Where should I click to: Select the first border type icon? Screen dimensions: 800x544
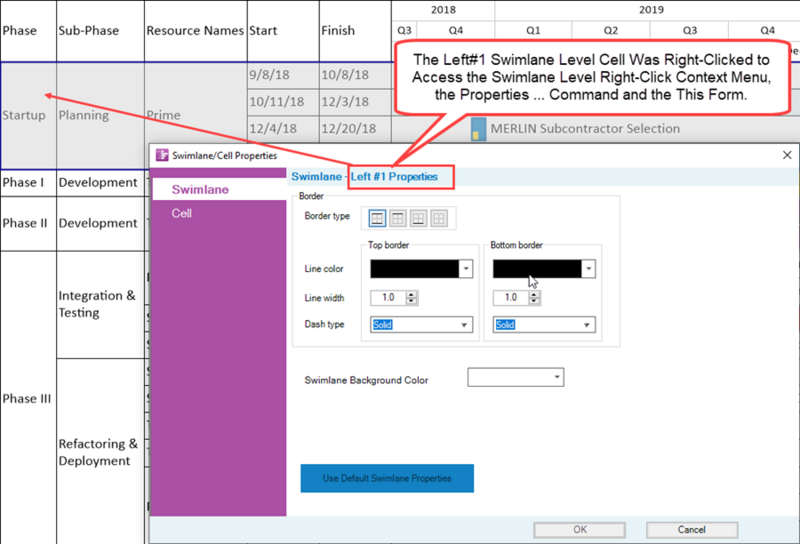[x=377, y=218]
